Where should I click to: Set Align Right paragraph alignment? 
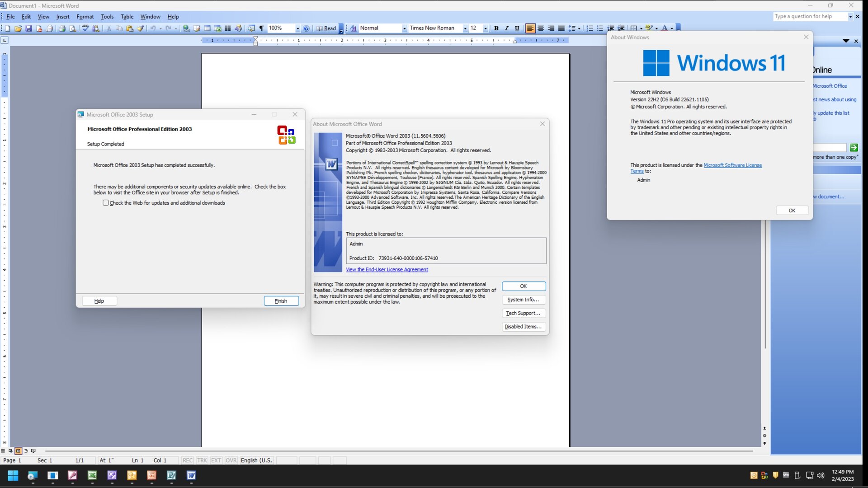[x=551, y=28]
